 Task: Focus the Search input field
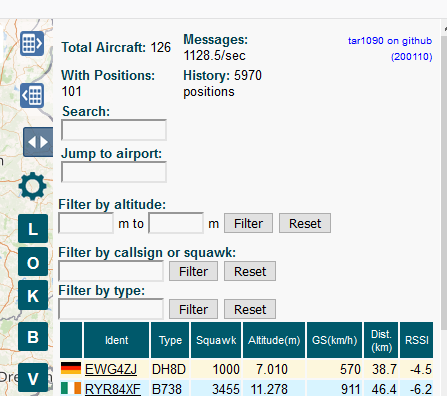[x=114, y=130]
